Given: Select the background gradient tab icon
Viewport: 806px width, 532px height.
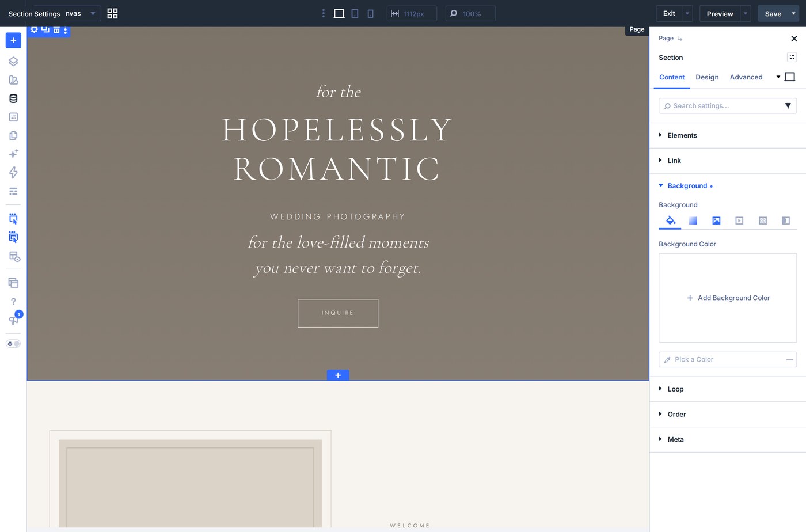Looking at the screenshot, I should coord(693,221).
